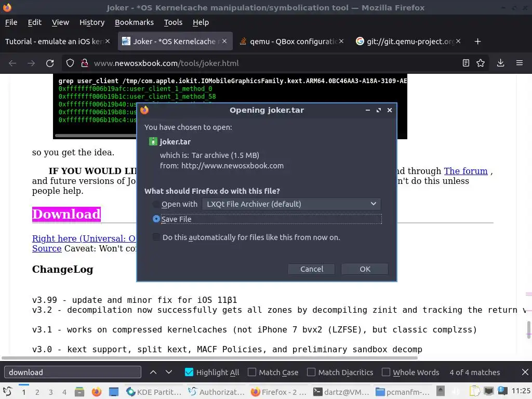The height and width of the screenshot is (399, 532).
Task: Reload the page with the refresh icon
Action: point(50,63)
